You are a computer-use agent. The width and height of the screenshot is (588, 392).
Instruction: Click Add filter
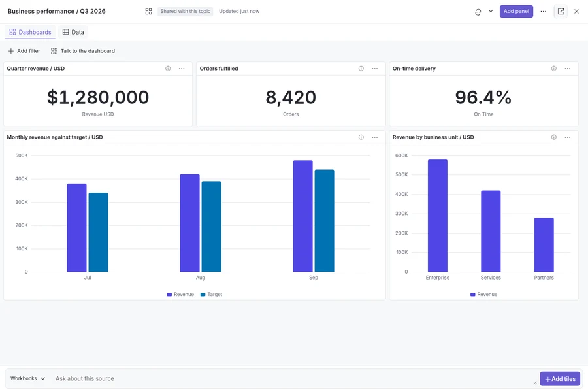pos(24,51)
